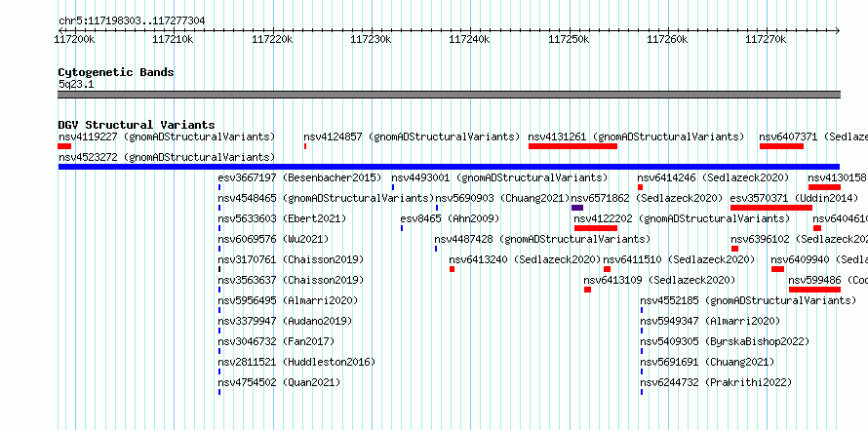Open nsv6411510 Sedlazeck2020 variant

[679, 259]
